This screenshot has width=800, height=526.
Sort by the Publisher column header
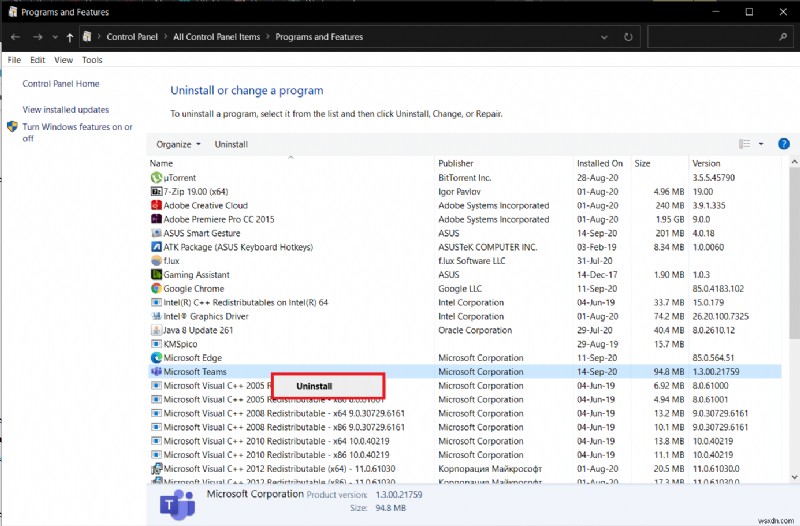coord(456,163)
